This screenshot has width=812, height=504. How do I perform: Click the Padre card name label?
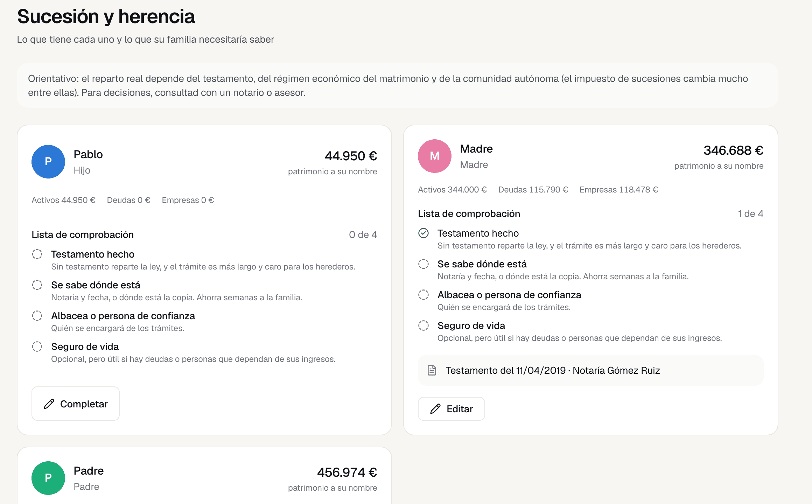[89, 471]
